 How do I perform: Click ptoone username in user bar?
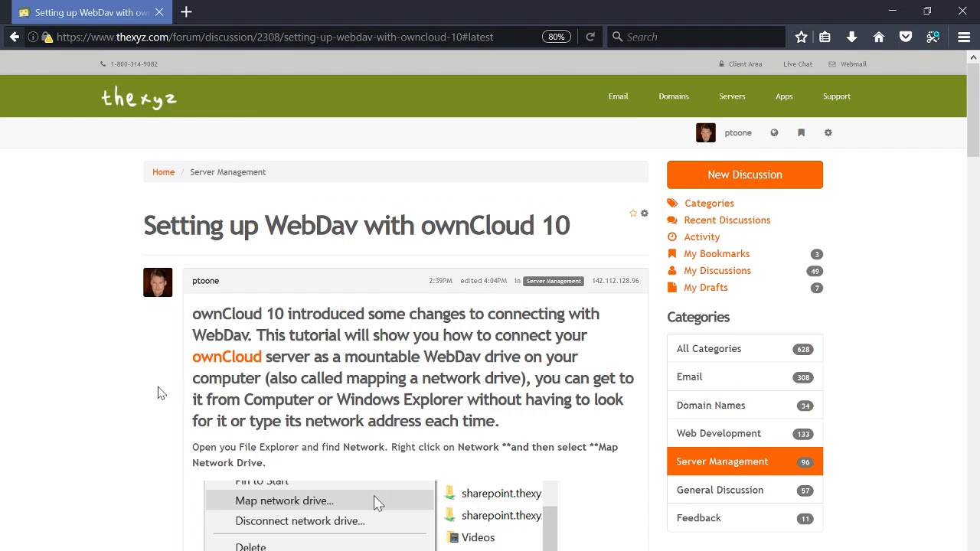point(738,133)
